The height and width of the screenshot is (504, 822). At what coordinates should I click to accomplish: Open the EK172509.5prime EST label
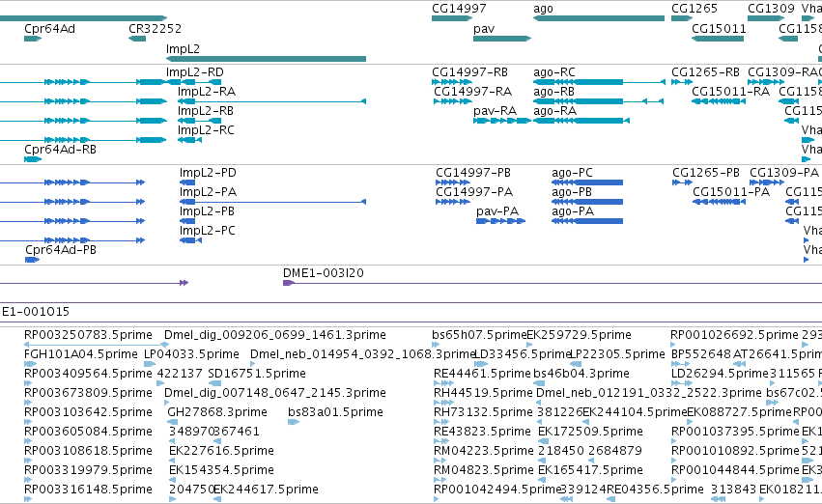tap(590, 432)
